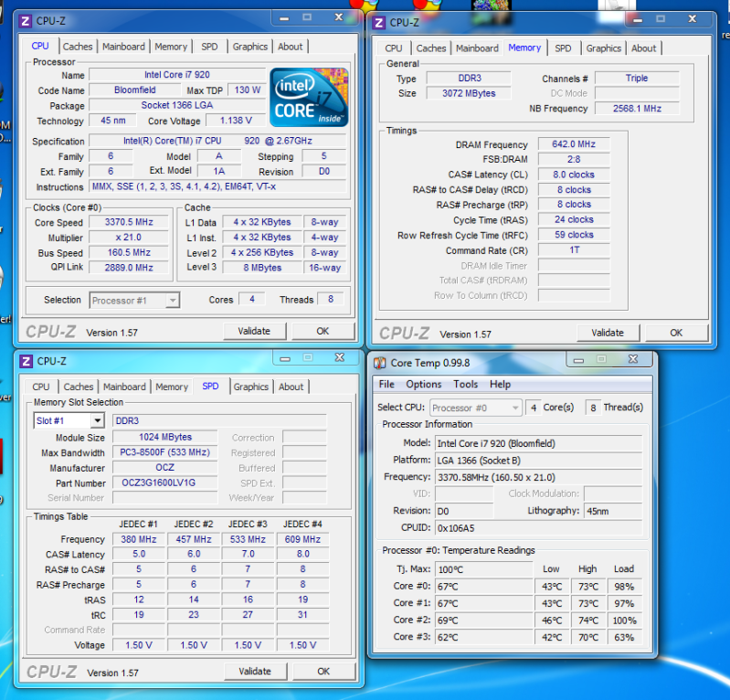Click OK in the Memory tab window
730x700 pixels.
[676, 333]
